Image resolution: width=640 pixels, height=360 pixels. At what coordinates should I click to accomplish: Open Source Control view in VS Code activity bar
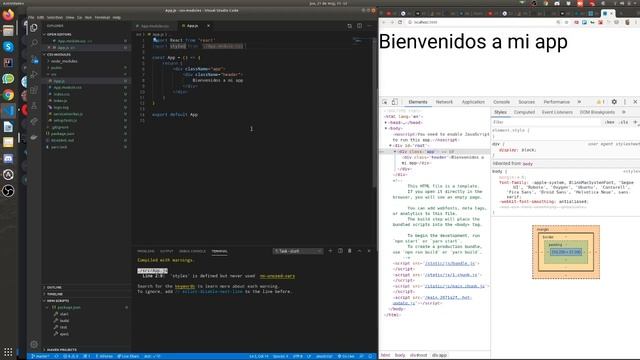tap(35, 59)
